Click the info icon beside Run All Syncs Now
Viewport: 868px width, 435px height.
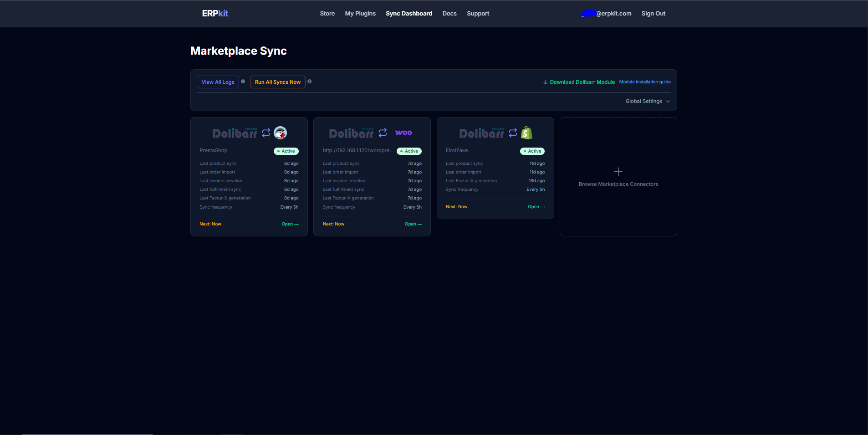point(310,81)
